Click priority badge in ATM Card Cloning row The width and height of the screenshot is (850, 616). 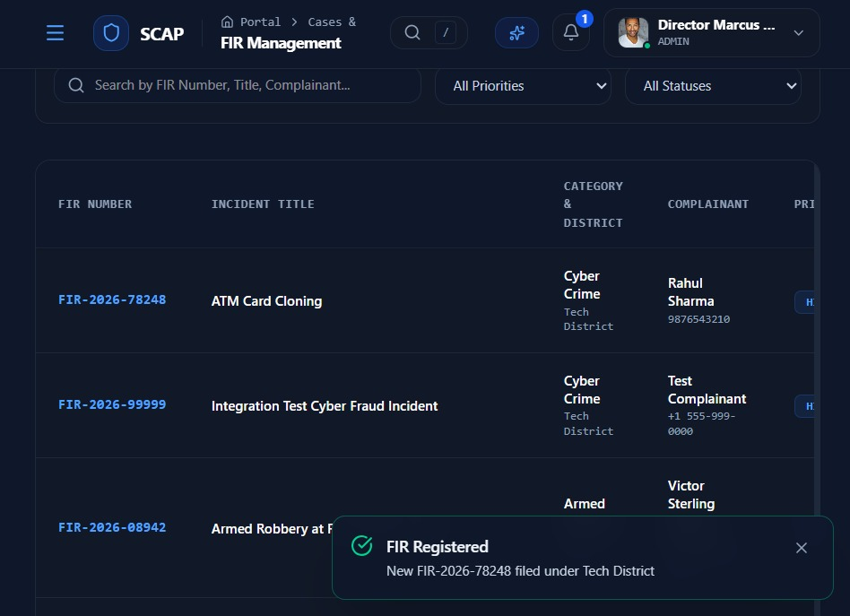804,302
